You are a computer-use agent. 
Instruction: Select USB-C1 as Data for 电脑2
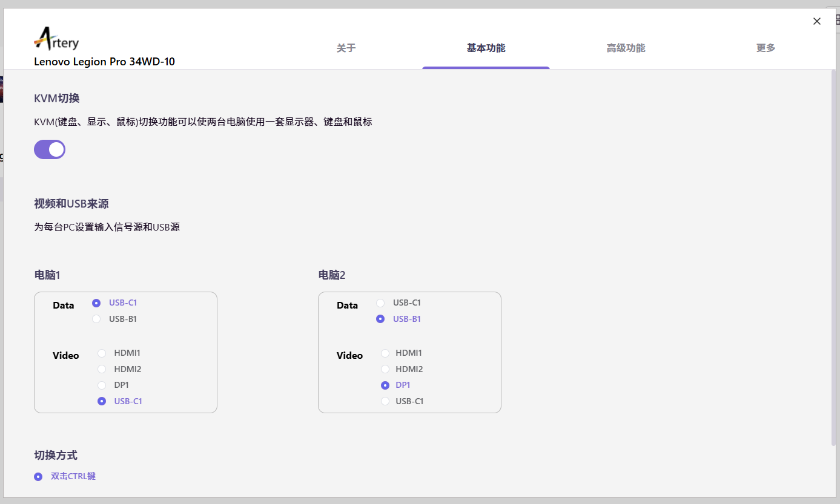point(380,303)
